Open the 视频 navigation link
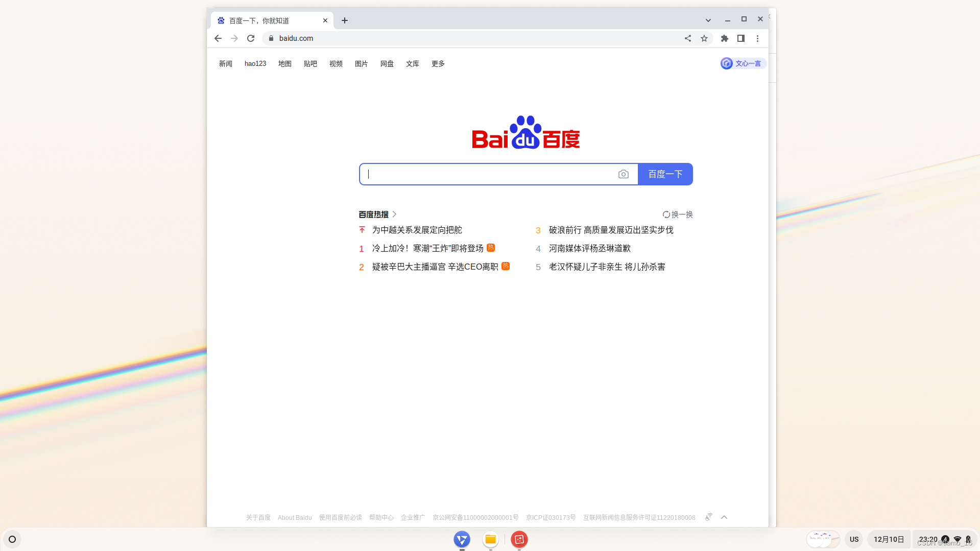 pyautogui.click(x=336, y=64)
